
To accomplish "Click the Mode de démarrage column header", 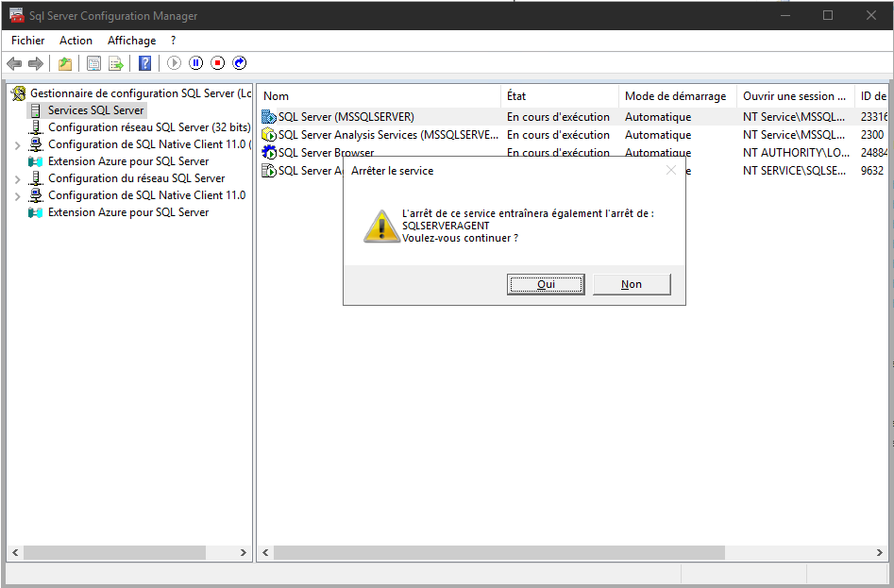I will [x=678, y=96].
